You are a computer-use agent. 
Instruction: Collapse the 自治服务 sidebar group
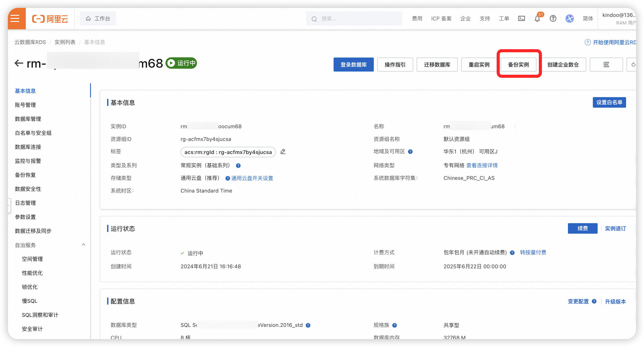pos(84,245)
